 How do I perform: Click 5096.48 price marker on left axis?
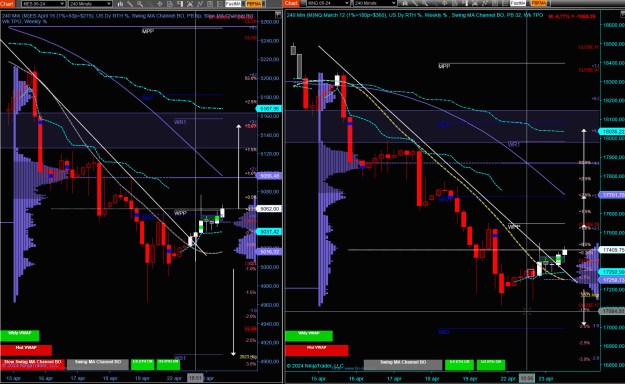(269, 176)
